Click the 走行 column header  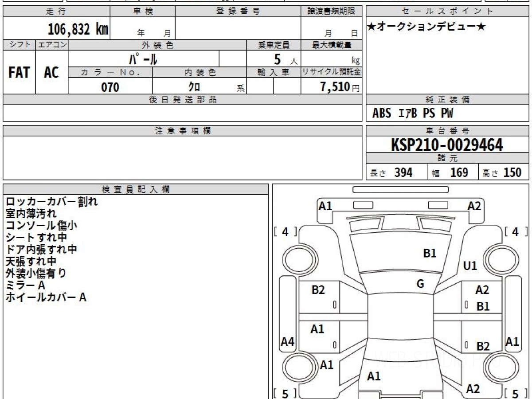click(x=56, y=12)
